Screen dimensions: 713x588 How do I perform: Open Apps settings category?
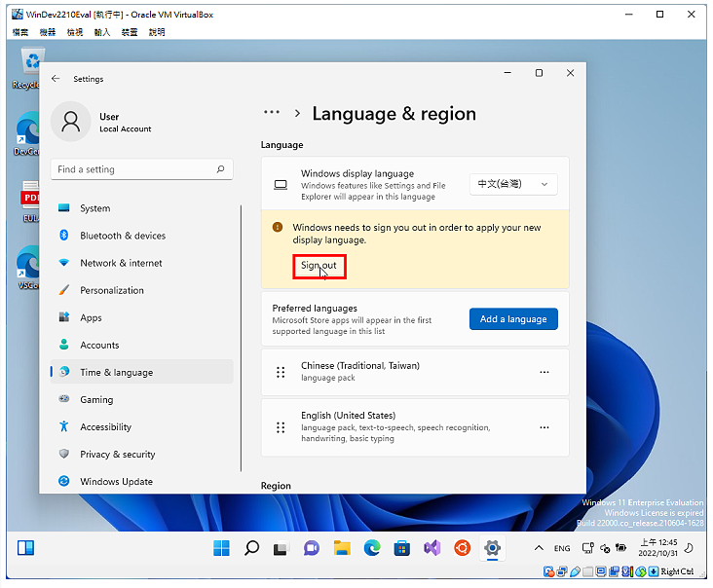coord(142,317)
